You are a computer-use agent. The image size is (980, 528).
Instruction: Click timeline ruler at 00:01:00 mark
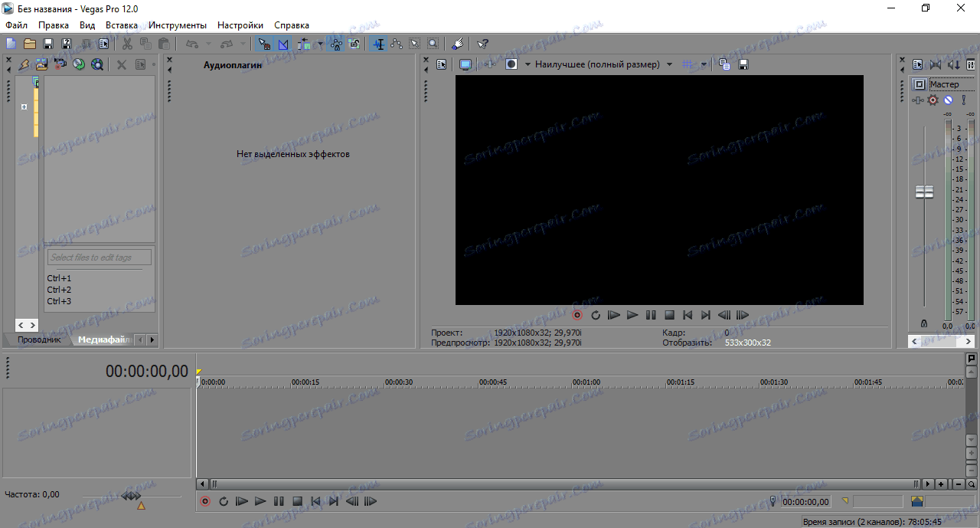coord(586,382)
